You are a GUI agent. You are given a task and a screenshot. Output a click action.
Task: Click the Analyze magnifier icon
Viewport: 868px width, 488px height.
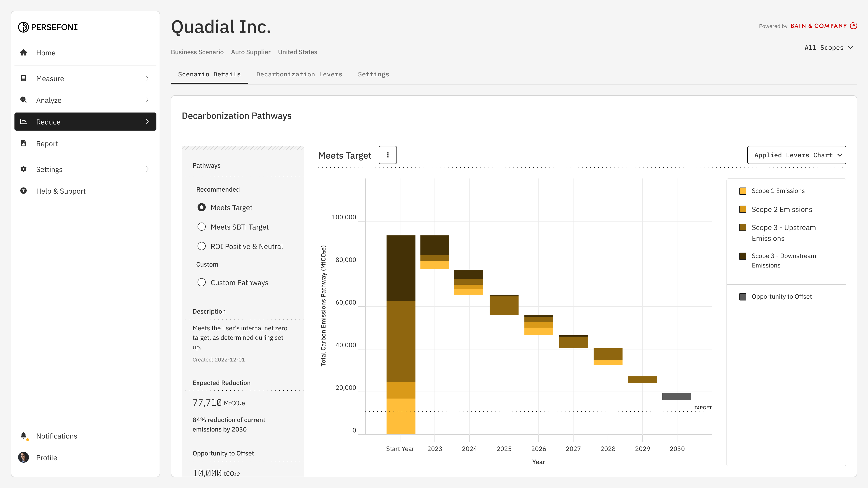point(23,100)
